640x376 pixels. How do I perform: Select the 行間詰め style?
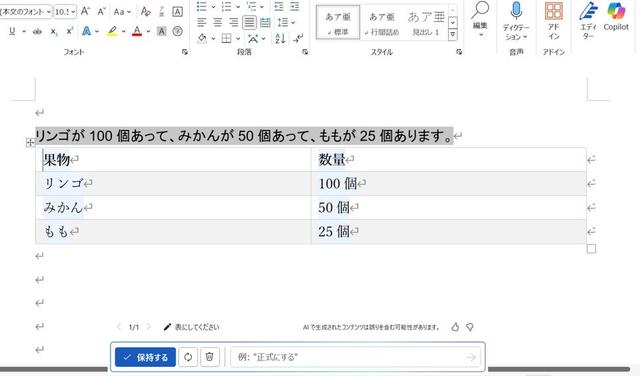(x=382, y=22)
